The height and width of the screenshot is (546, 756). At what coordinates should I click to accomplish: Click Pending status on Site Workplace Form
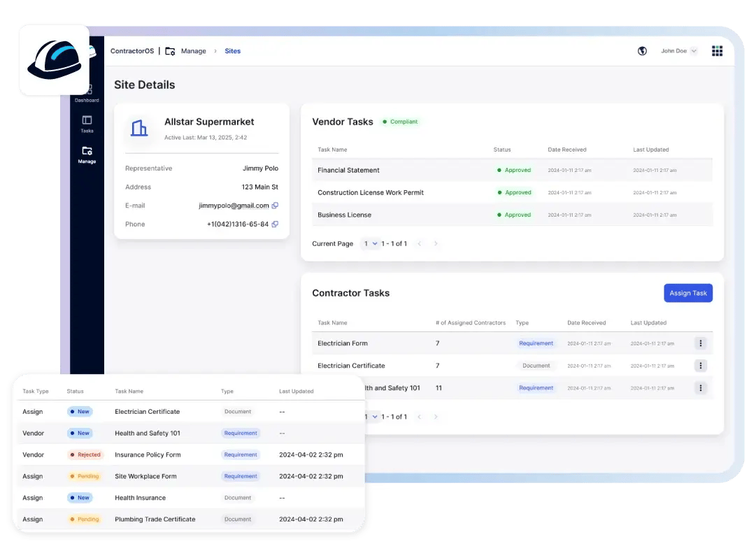(x=85, y=476)
